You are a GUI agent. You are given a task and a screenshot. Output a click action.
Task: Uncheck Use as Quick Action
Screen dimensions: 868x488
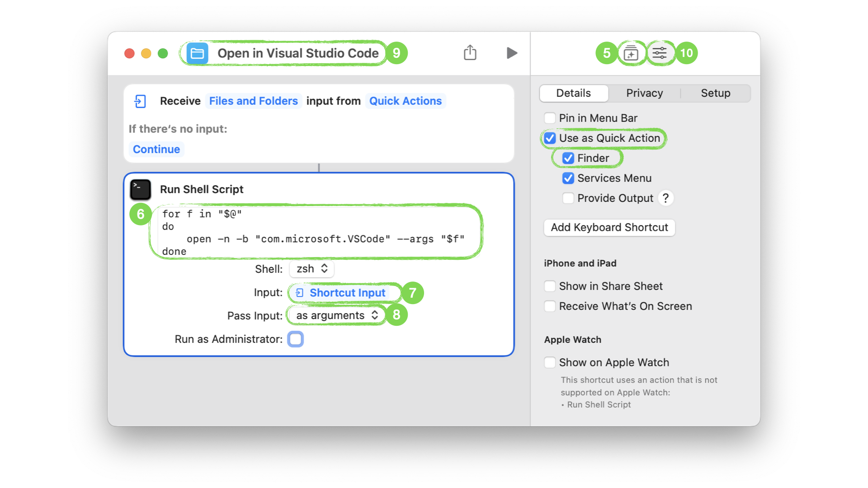tap(550, 138)
